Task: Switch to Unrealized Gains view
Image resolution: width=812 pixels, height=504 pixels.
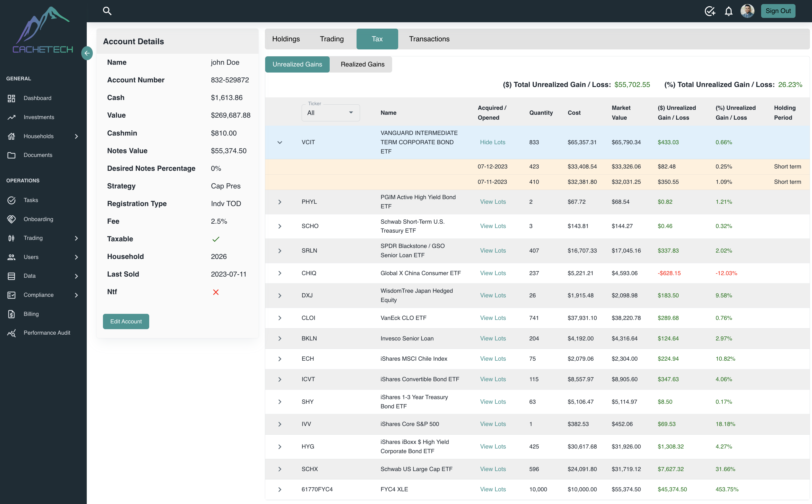Action: (x=297, y=64)
